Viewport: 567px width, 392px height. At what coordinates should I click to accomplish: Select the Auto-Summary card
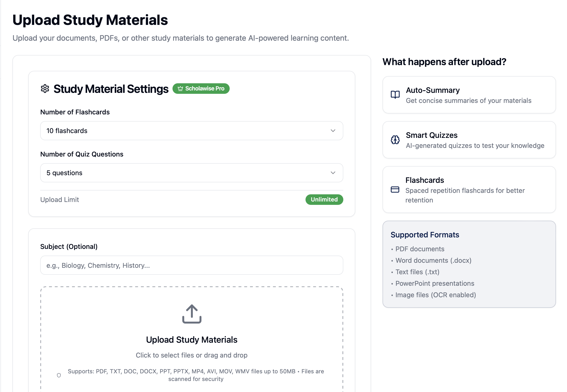point(469,95)
